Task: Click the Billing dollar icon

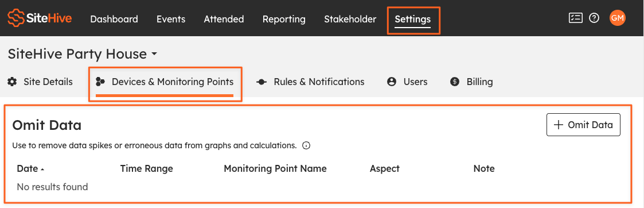Action: point(455,82)
